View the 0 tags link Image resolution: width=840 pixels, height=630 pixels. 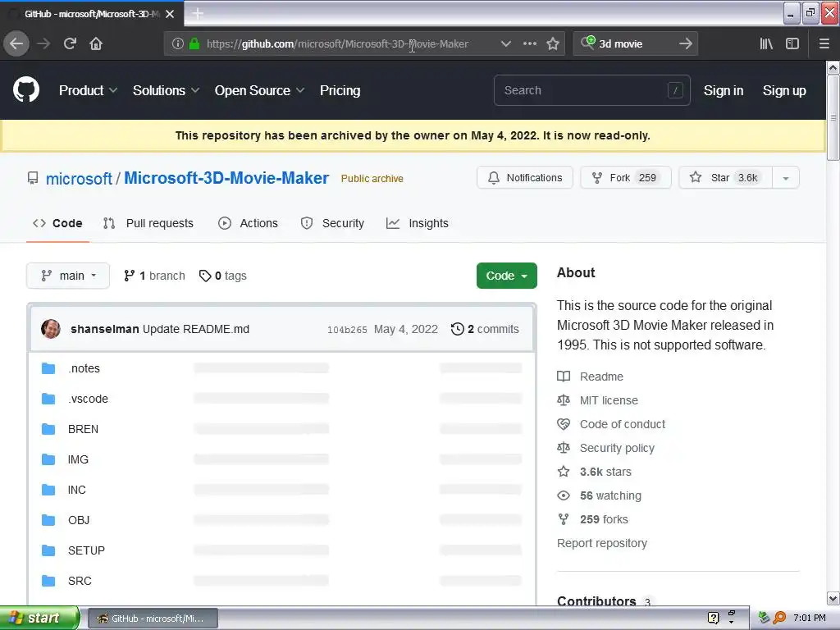pyautogui.click(x=223, y=276)
